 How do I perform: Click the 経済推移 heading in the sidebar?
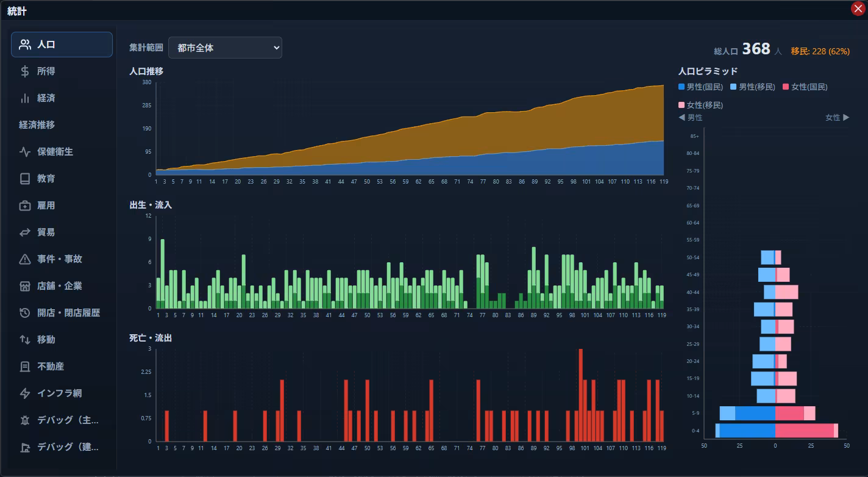tap(37, 125)
